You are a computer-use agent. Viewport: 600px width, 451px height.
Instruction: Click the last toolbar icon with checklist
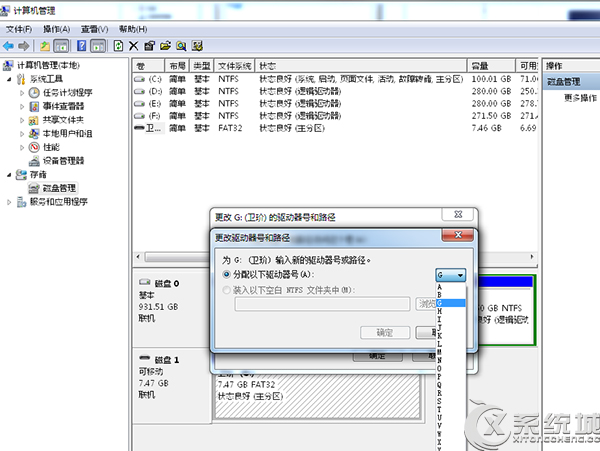[197, 46]
